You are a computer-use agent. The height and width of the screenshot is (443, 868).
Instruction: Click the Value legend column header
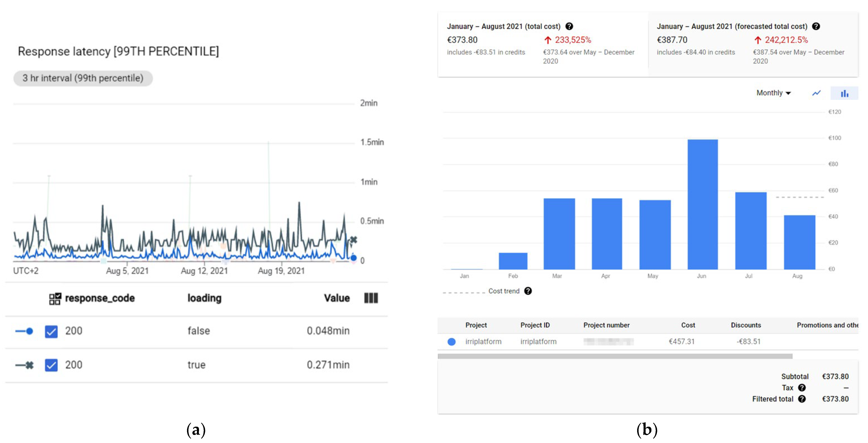[337, 298]
